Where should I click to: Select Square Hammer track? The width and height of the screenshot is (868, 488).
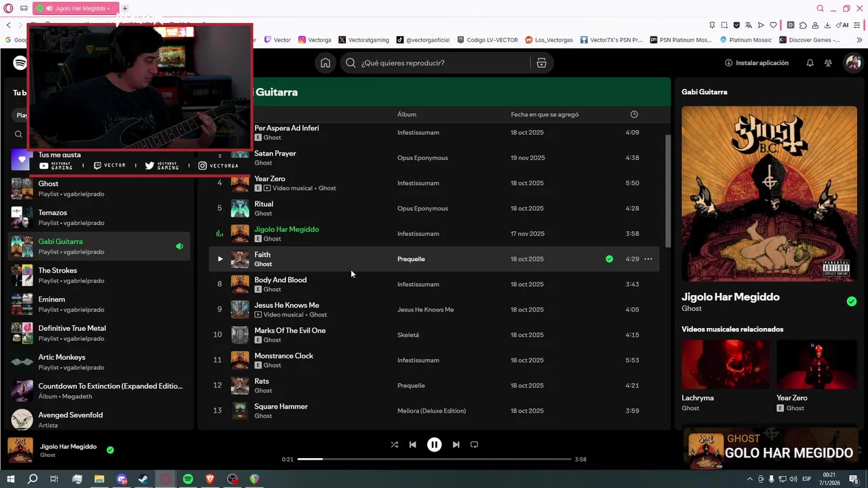coord(434,411)
